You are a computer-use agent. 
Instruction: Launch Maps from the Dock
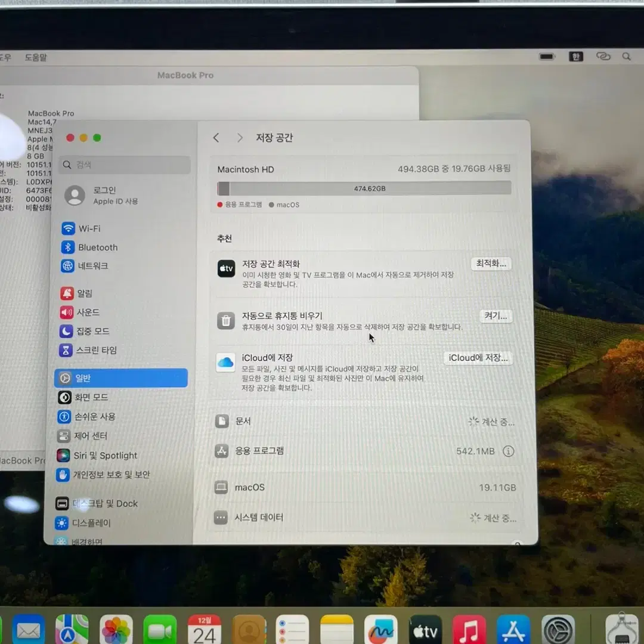pyautogui.click(x=72, y=630)
